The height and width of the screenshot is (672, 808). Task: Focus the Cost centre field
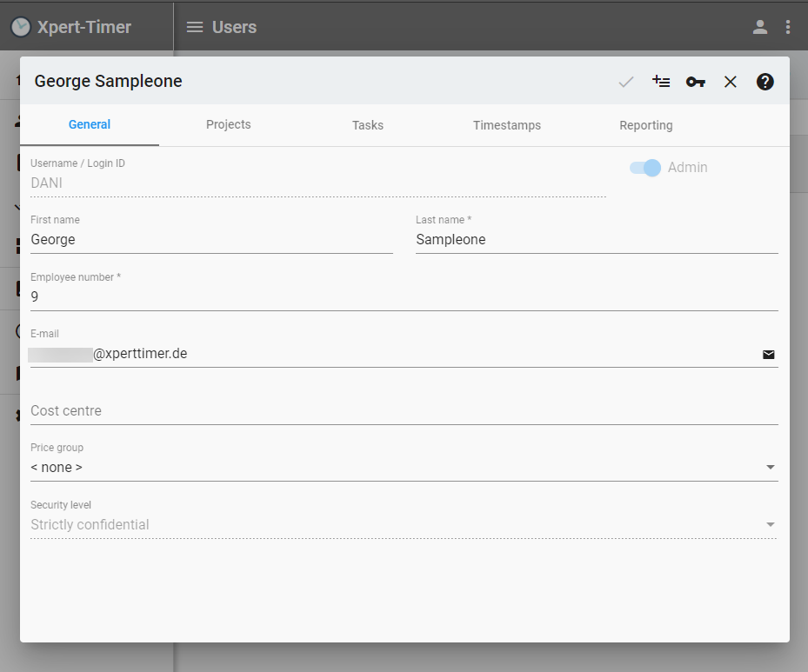(x=404, y=411)
